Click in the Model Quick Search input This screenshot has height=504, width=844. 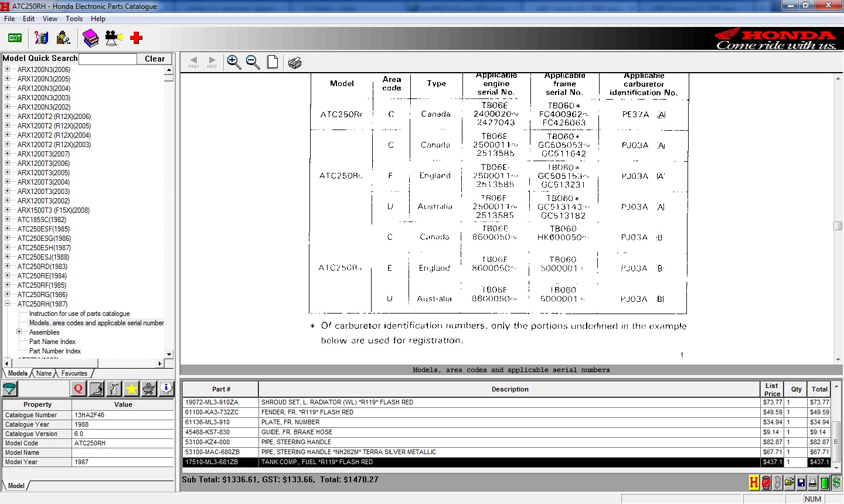(108, 59)
